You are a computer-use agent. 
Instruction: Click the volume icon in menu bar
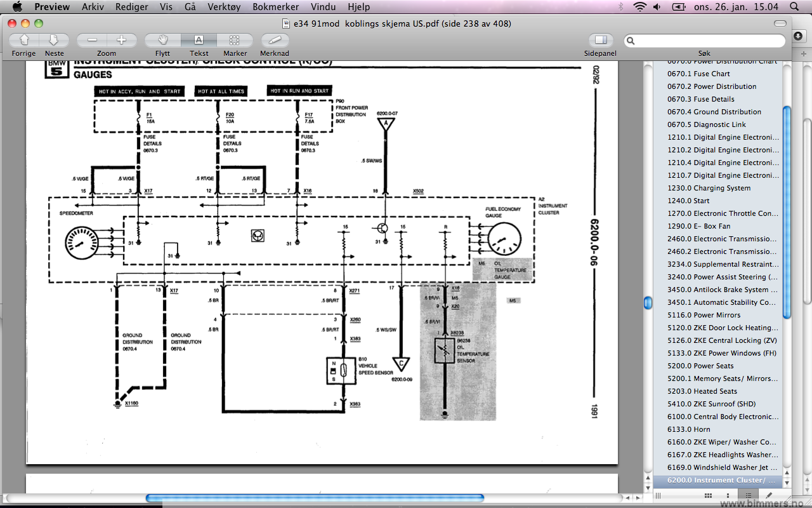657,6
